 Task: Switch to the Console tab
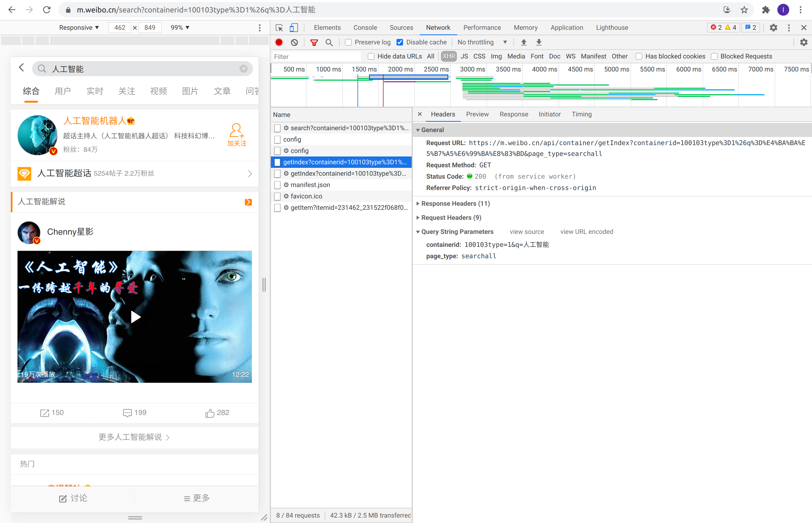(365, 28)
